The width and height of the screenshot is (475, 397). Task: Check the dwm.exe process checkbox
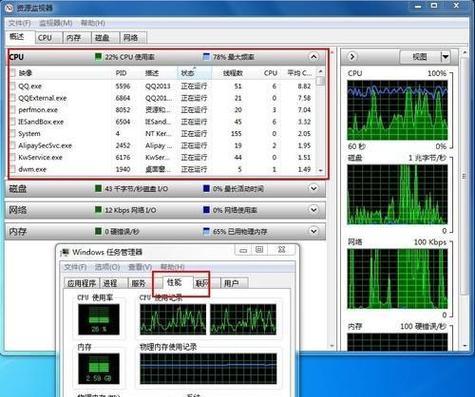[13, 169]
